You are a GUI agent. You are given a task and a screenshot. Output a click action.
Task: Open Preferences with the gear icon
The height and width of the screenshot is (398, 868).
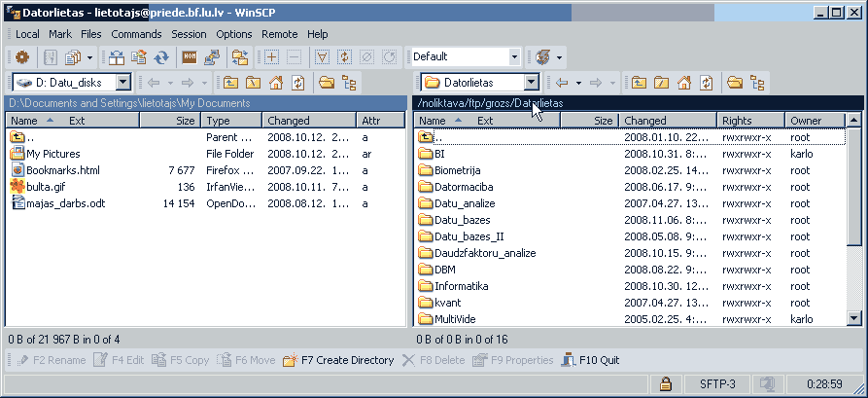[x=22, y=56]
